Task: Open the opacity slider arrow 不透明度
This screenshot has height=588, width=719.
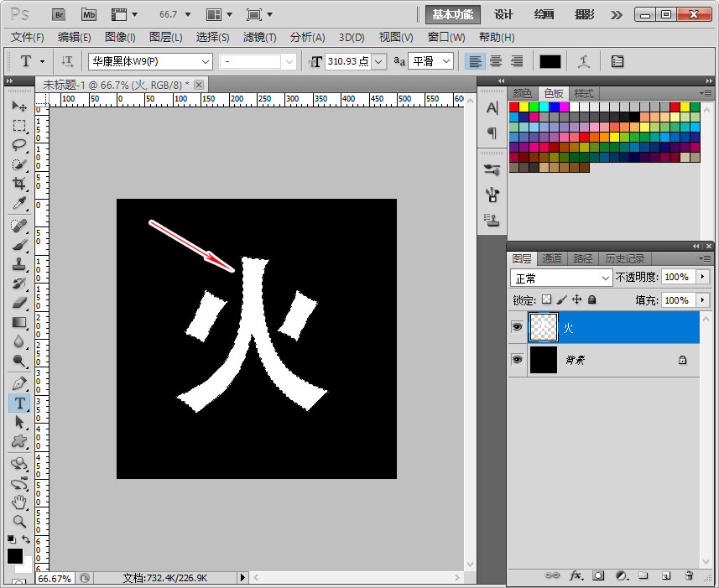Action: point(702,277)
